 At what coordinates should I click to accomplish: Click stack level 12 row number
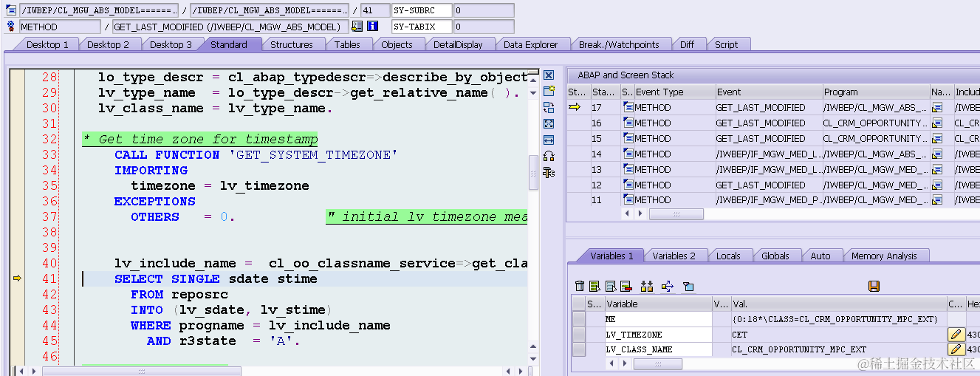pos(597,185)
